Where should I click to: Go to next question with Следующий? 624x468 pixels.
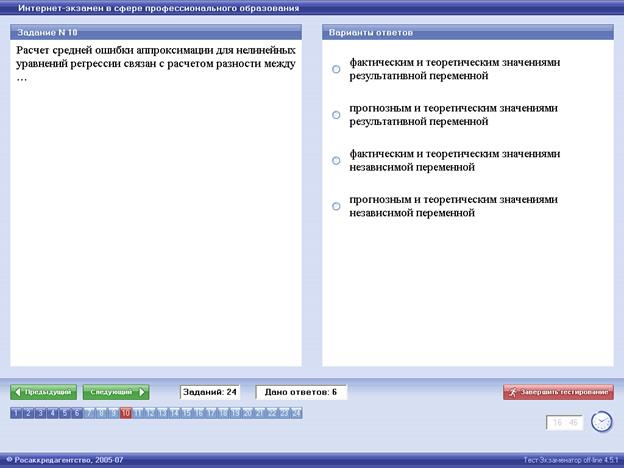click(116, 392)
